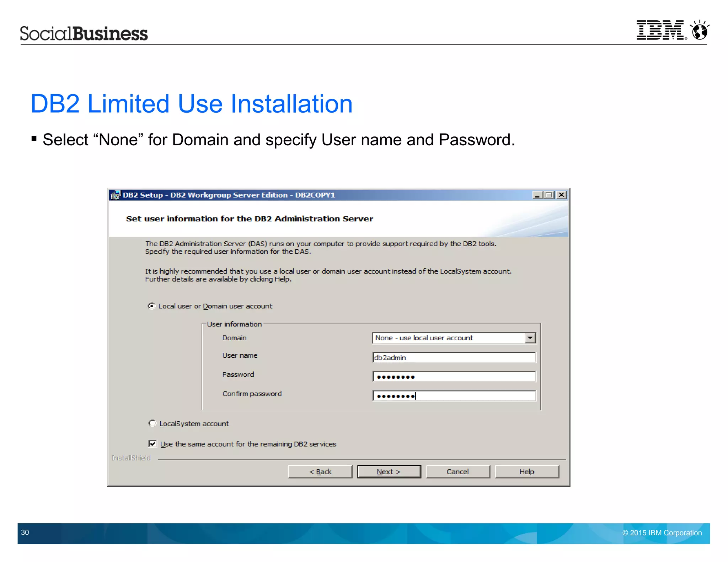Go back with the < Back button
This screenshot has height=562, width=728.
(x=320, y=472)
